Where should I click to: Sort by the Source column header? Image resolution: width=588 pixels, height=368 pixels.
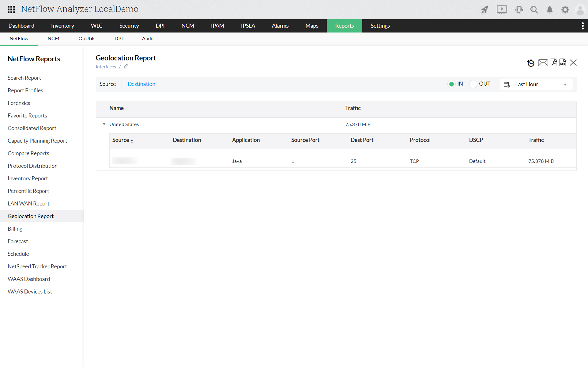(x=121, y=140)
